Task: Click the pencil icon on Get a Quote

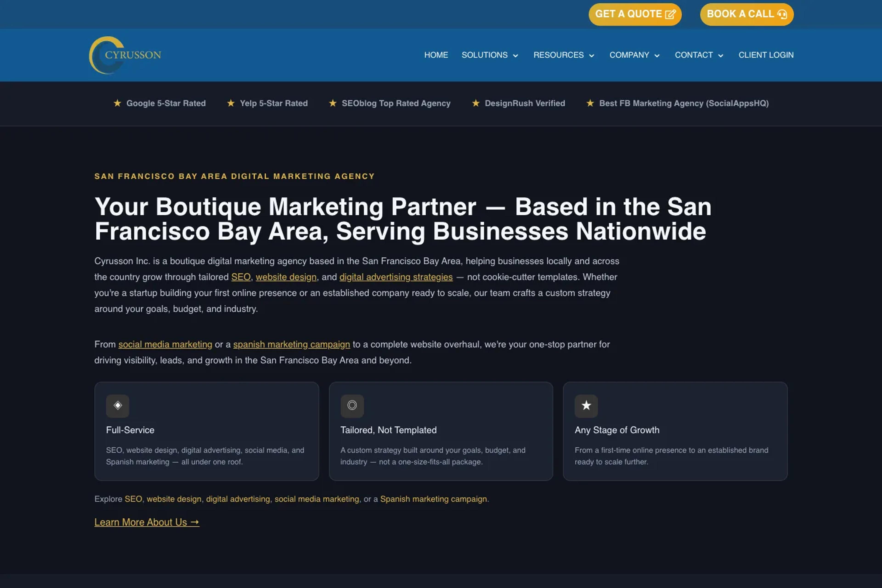Action: (670, 14)
